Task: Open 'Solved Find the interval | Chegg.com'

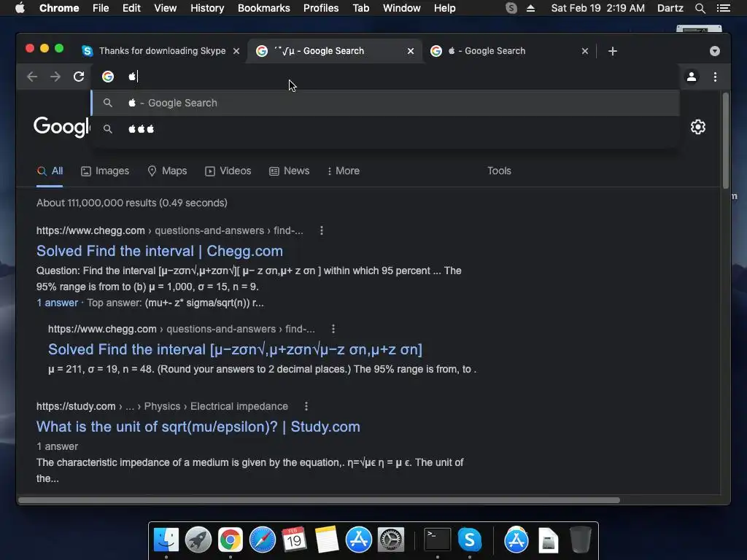Action: (160, 251)
